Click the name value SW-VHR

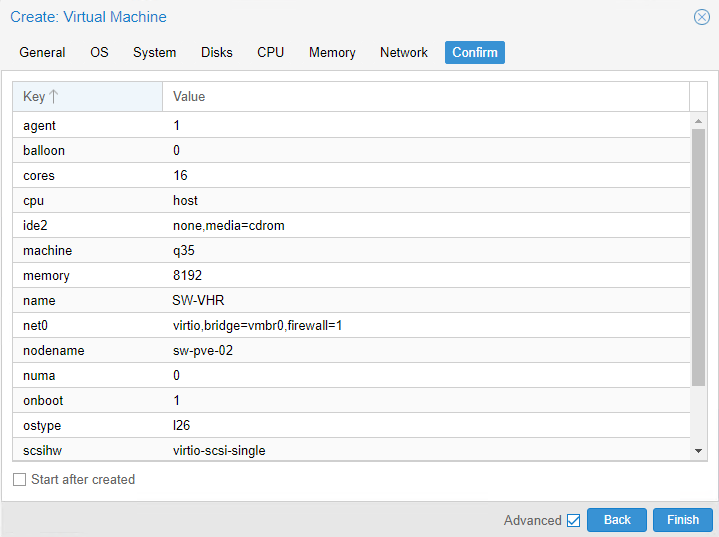198,300
